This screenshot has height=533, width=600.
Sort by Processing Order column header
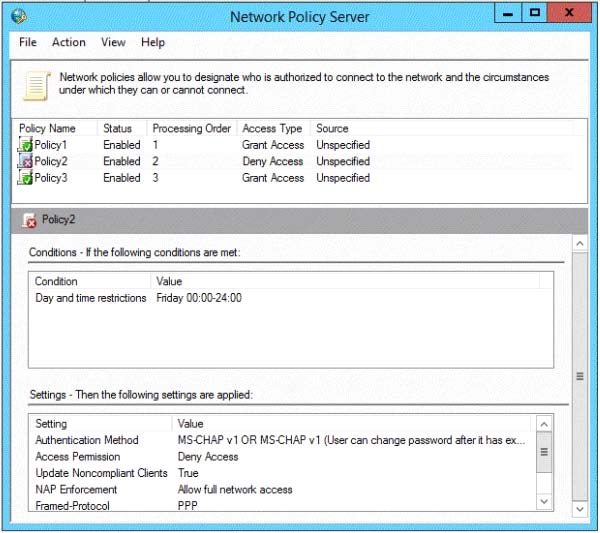192,128
